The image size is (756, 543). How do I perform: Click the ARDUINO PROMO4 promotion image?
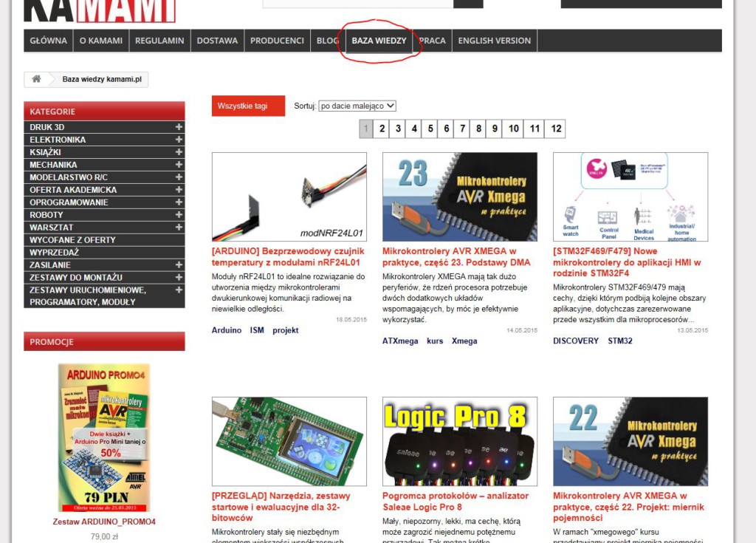(x=104, y=437)
